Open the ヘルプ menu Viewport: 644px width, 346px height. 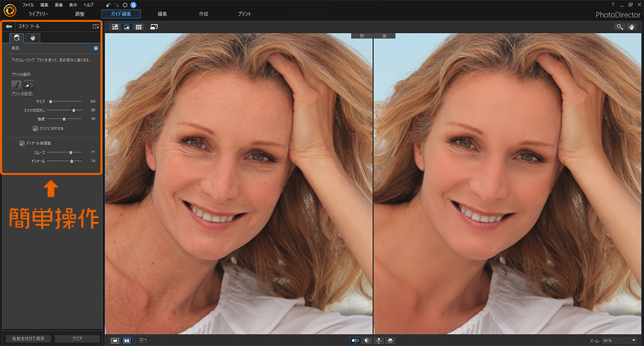click(88, 5)
